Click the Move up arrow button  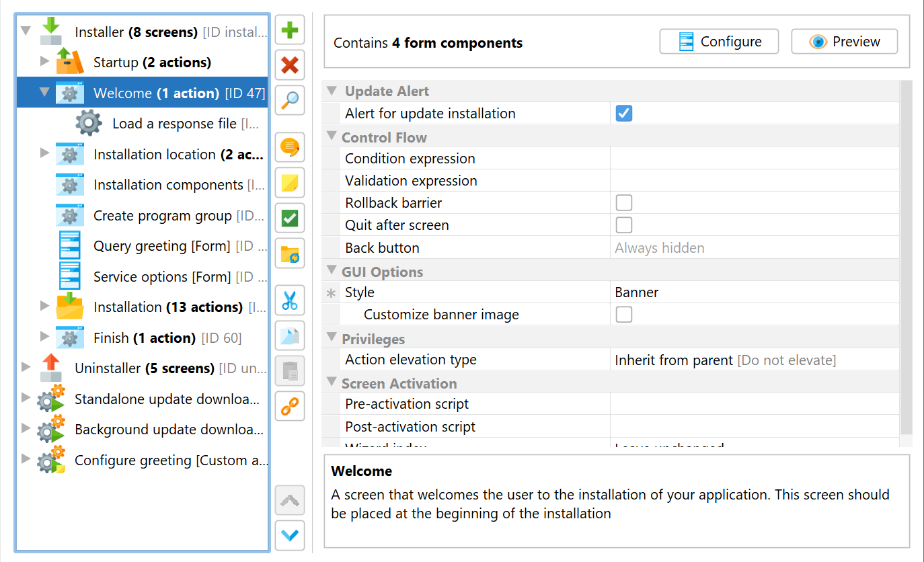coord(290,500)
